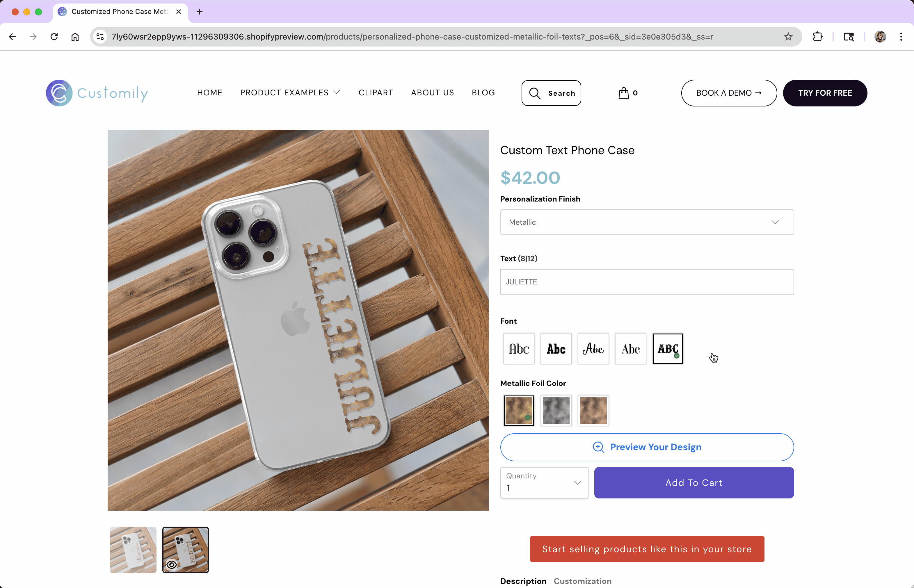Go to the browser home page

(x=75, y=37)
